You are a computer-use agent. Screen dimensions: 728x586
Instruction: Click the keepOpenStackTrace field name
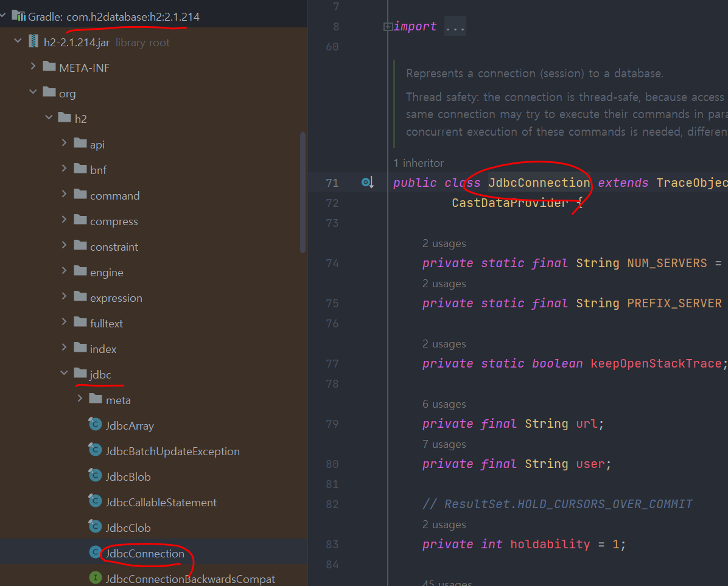tap(656, 363)
